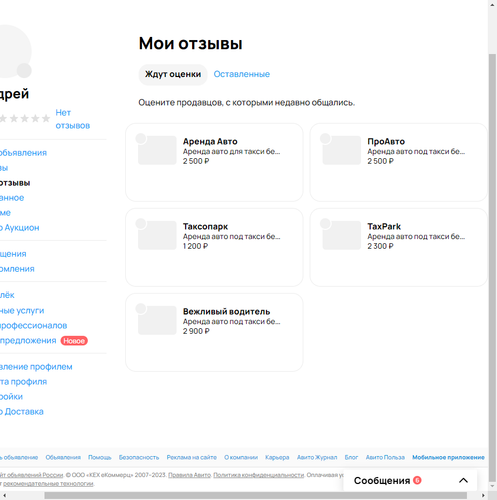The height and width of the screenshot is (500, 497).
Task: Click the scroll down arrow
Action: click(492, 486)
